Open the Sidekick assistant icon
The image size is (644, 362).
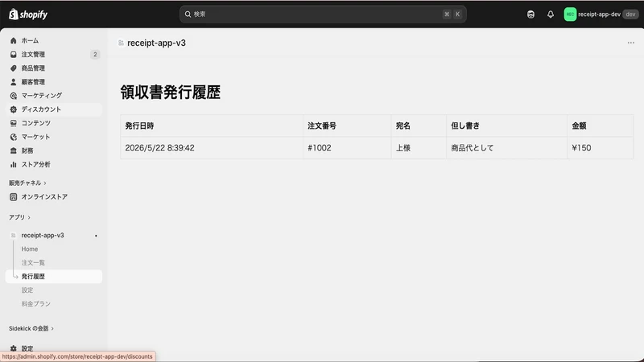(530, 14)
